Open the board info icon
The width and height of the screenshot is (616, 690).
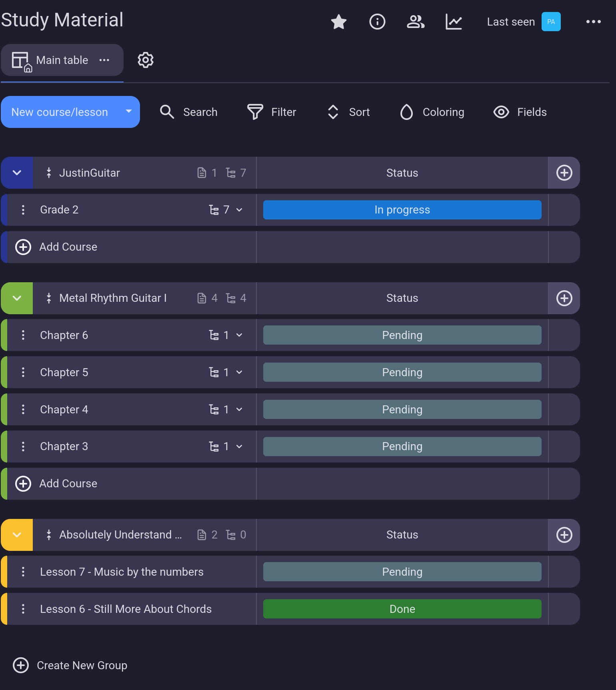click(x=377, y=22)
